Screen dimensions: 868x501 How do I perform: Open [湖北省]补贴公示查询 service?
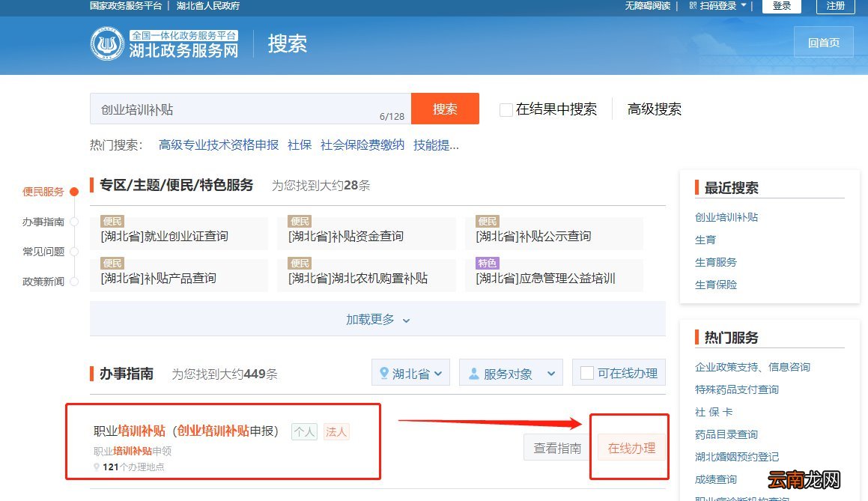point(533,237)
